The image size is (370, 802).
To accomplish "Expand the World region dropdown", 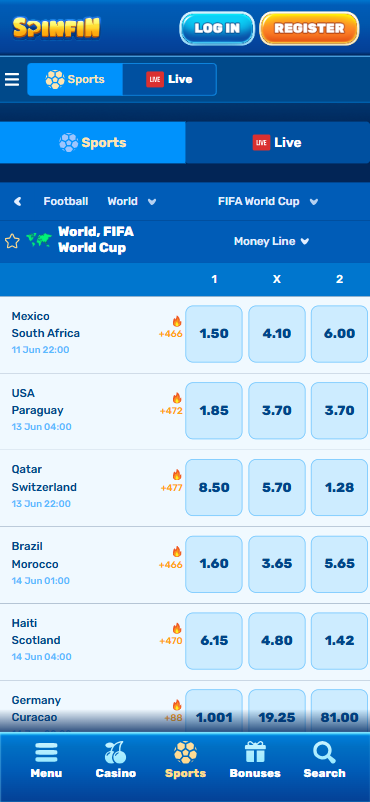I will pos(132,202).
